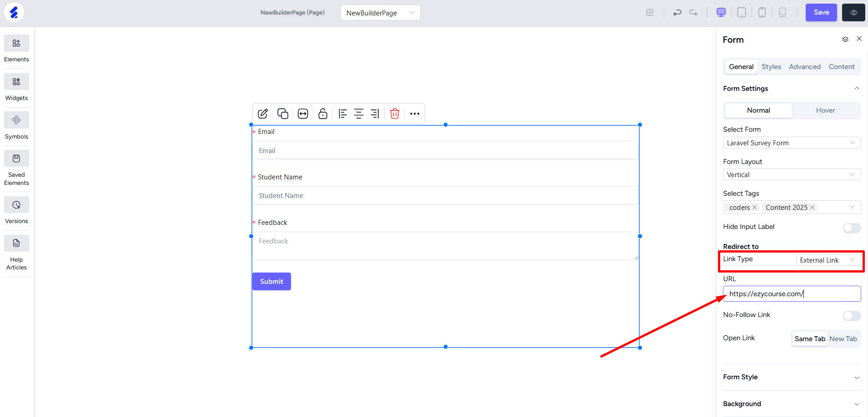Click the Save button
The width and height of the screenshot is (868, 417).
pos(821,12)
